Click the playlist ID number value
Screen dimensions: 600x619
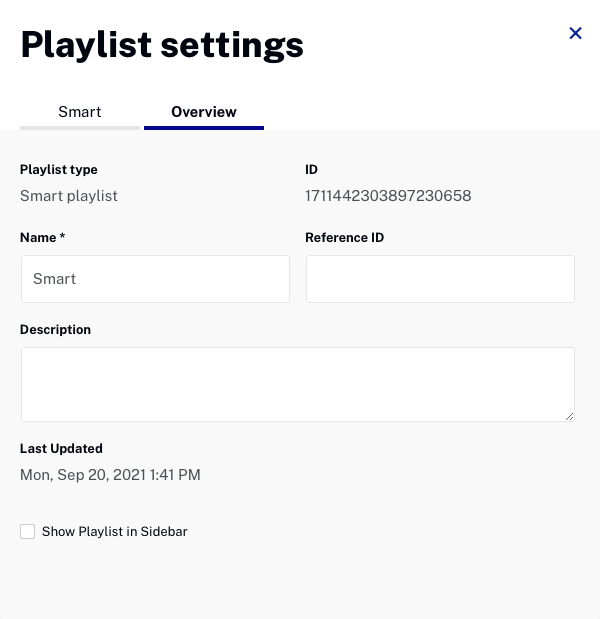388,196
